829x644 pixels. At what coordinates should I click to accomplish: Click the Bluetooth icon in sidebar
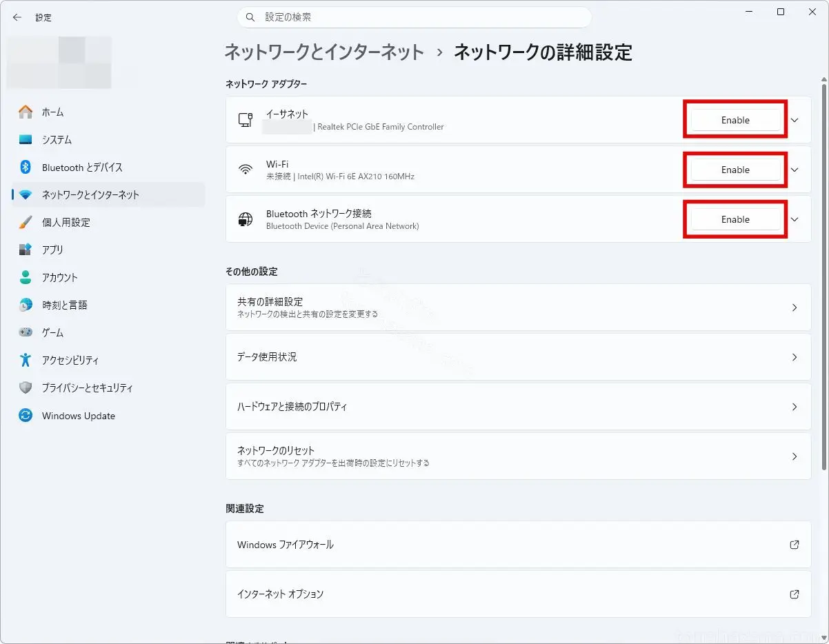click(26, 167)
